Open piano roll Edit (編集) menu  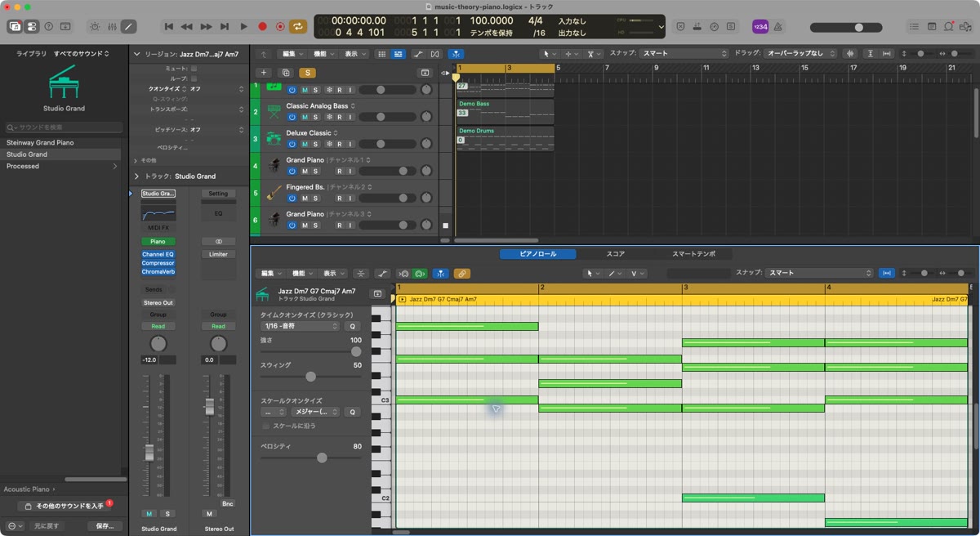point(269,274)
